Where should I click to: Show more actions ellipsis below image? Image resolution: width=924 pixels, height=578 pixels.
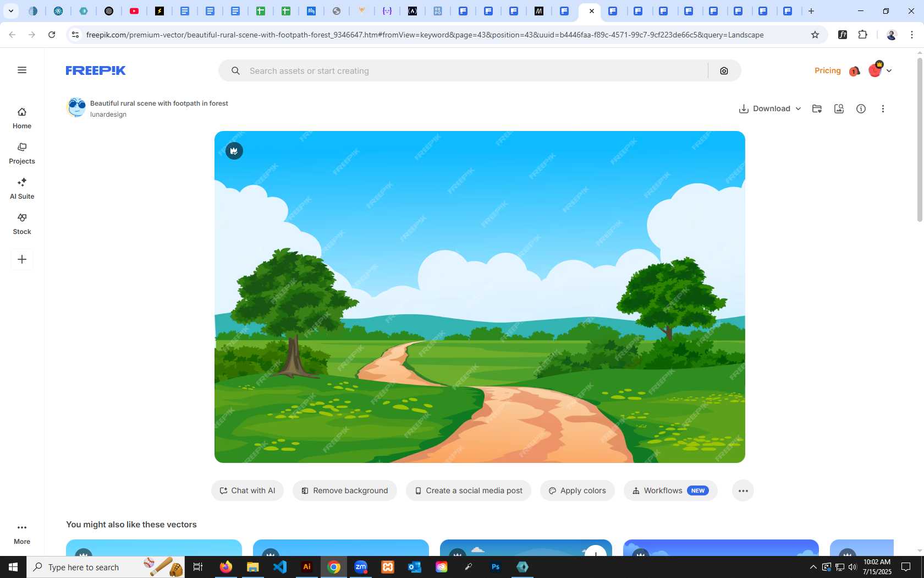743,490
